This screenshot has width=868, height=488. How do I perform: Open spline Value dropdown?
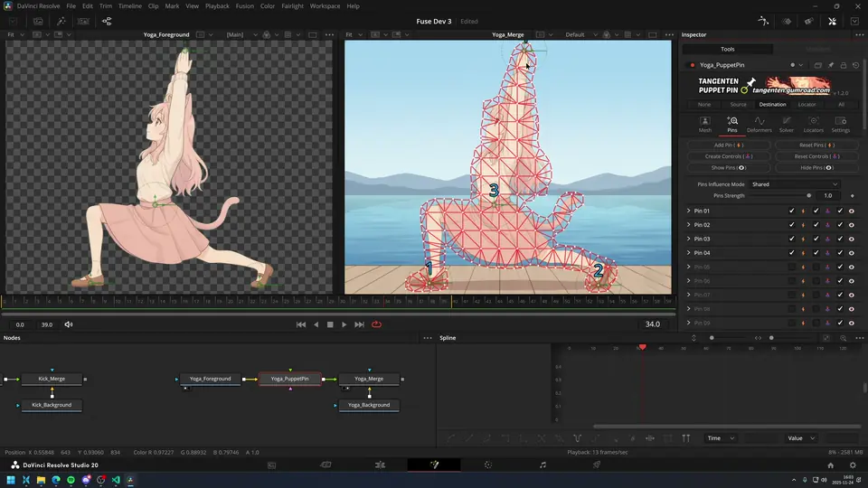(x=801, y=438)
